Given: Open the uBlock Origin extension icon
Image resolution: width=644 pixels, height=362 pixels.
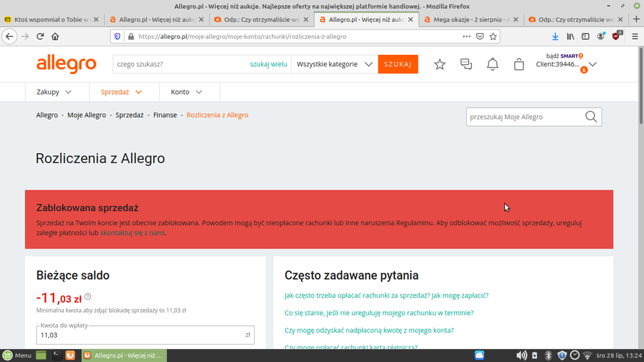Looking at the screenshot, I should click(x=616, y=36).
